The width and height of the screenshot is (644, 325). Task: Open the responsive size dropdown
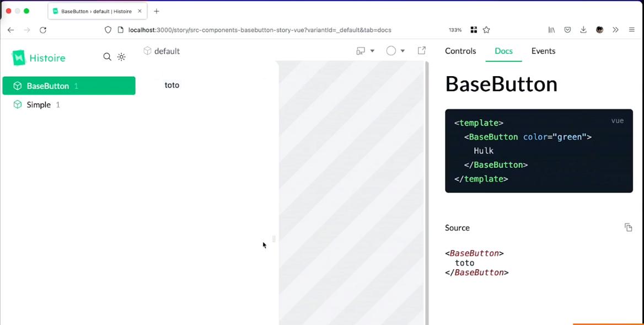[365, 51]
